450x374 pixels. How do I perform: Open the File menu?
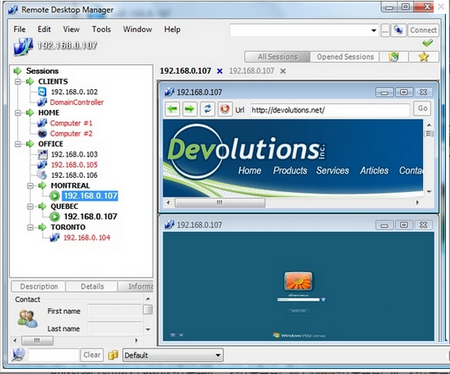19,29
